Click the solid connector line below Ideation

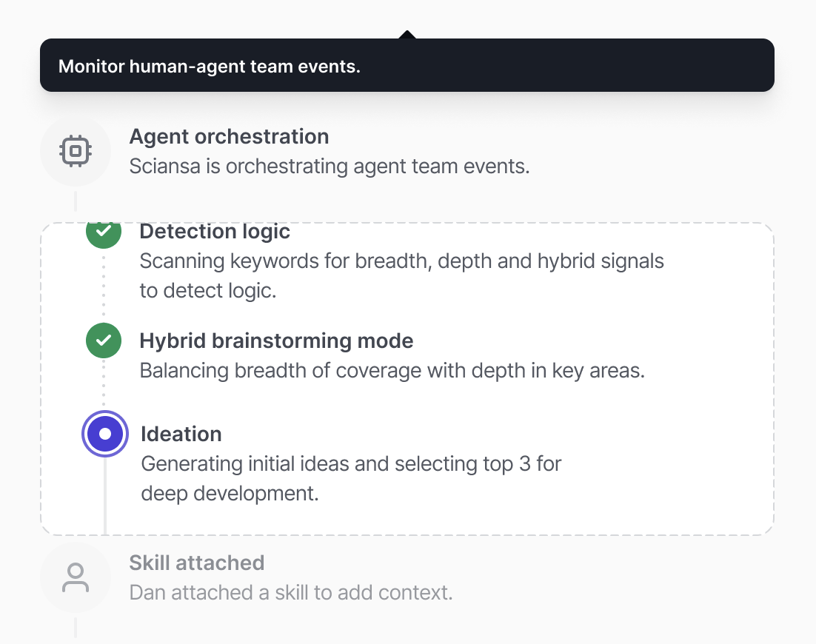tap(105, 496)
